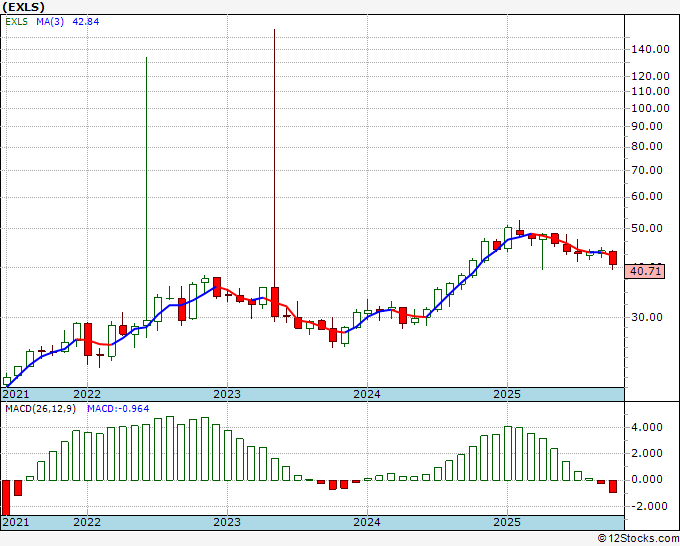This screenshot has height=546, width=680.
Task: Click the tall red candle wick in 2023
Action: point(275,158)
